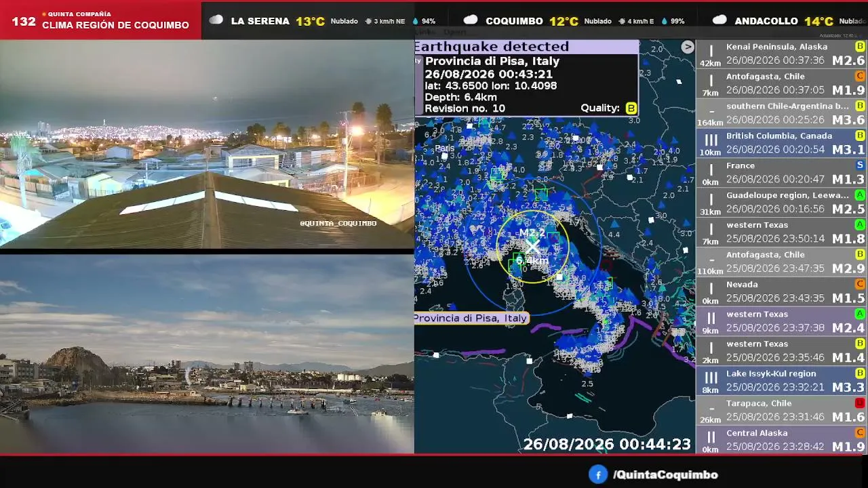Screen dimensions: 868x488
Task: Open the faint Links menu above the map
Action: 424,32
